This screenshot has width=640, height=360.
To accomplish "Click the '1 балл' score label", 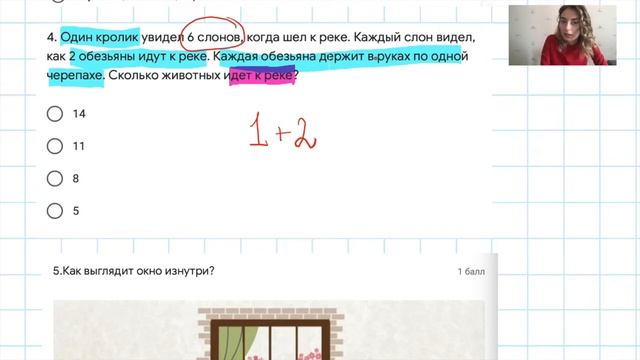I will click(x=471, y=271).
